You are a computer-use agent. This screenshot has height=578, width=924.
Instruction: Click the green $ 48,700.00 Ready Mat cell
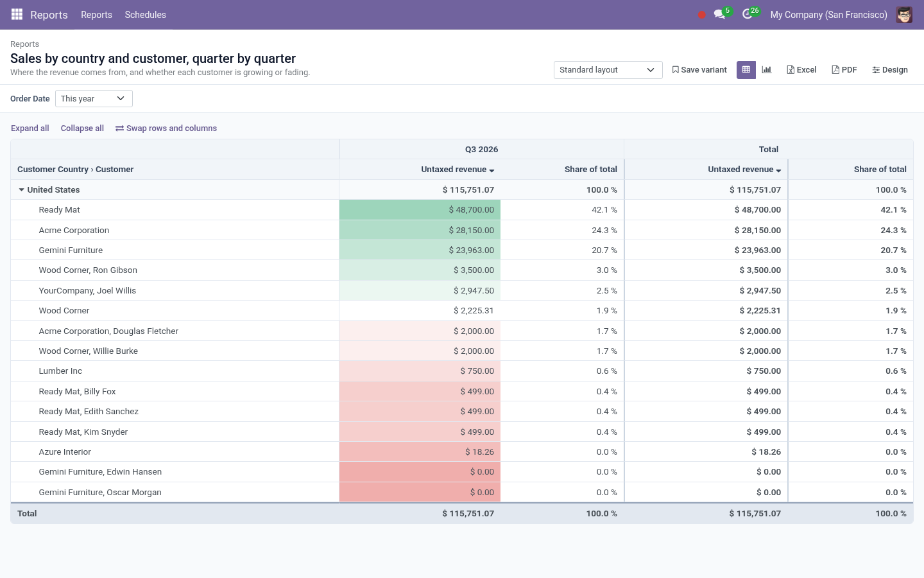point(420,210)
